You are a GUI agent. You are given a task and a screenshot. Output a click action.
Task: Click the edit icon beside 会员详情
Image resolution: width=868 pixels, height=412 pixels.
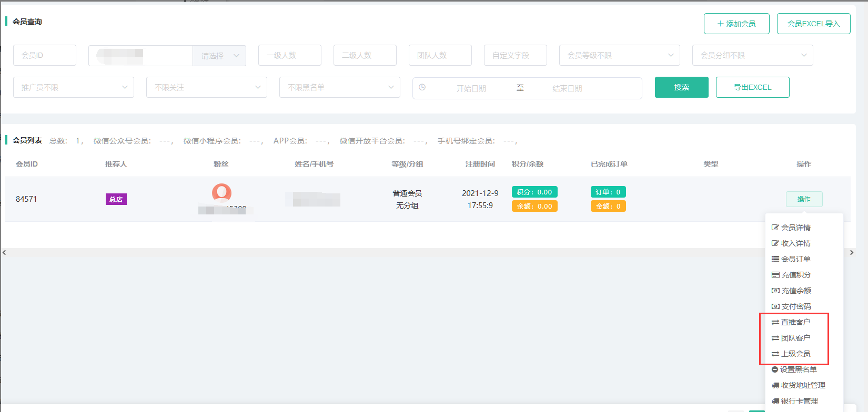pyautogui.click(x=775, y=228)
